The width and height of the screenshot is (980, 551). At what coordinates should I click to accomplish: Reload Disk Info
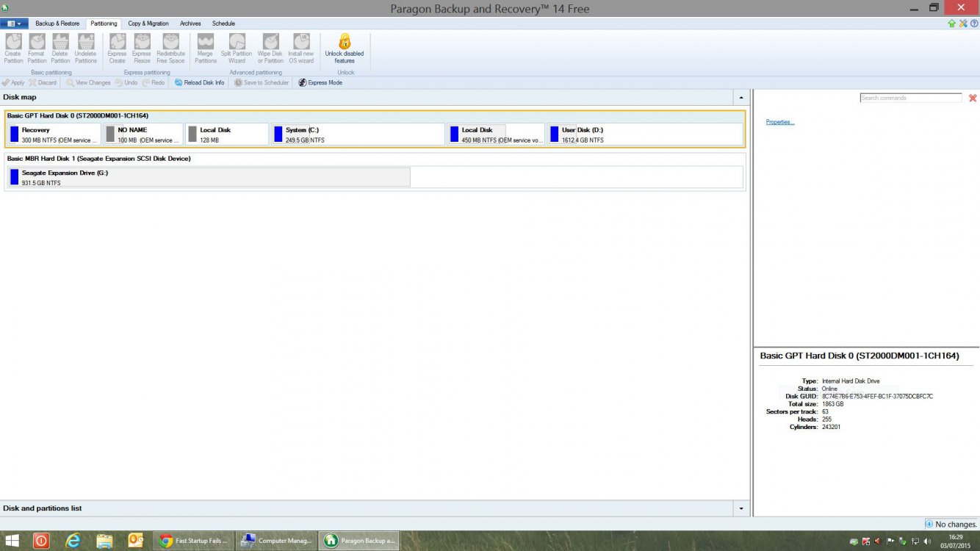point(199,83)
